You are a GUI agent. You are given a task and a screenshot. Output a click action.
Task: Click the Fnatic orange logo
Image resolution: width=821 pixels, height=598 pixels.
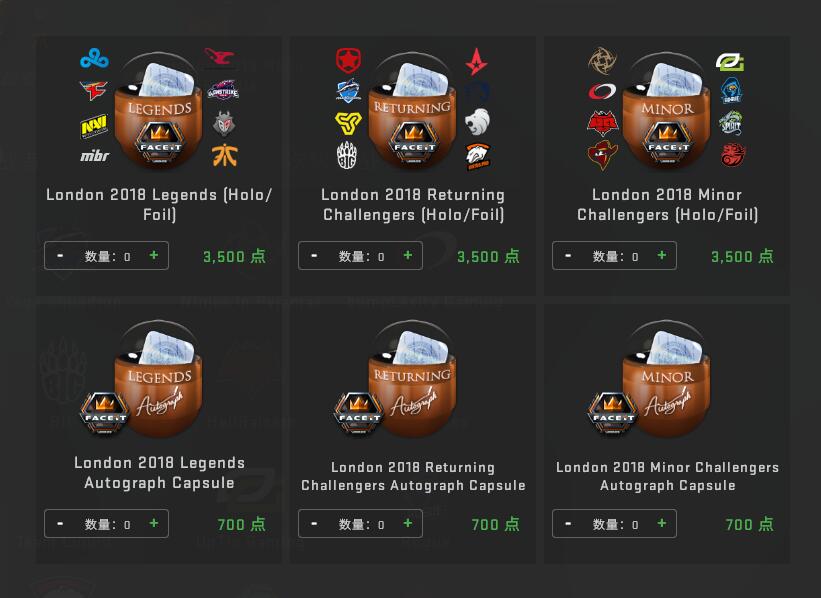[x=225, y=155]
